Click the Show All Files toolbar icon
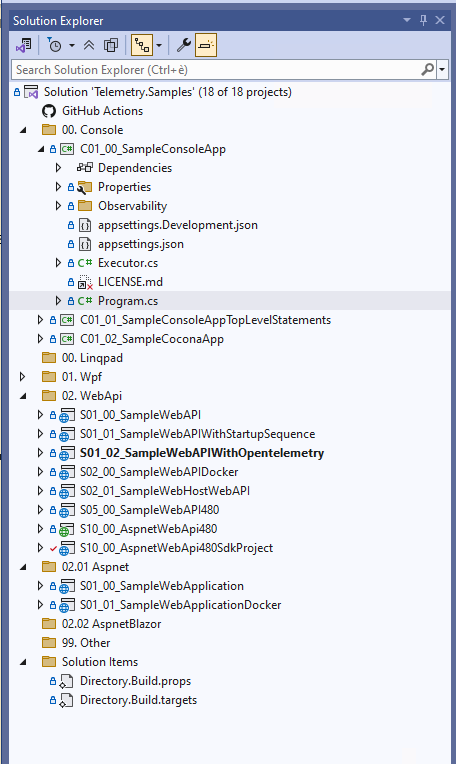The image size is (456, 764). [111, 45]
